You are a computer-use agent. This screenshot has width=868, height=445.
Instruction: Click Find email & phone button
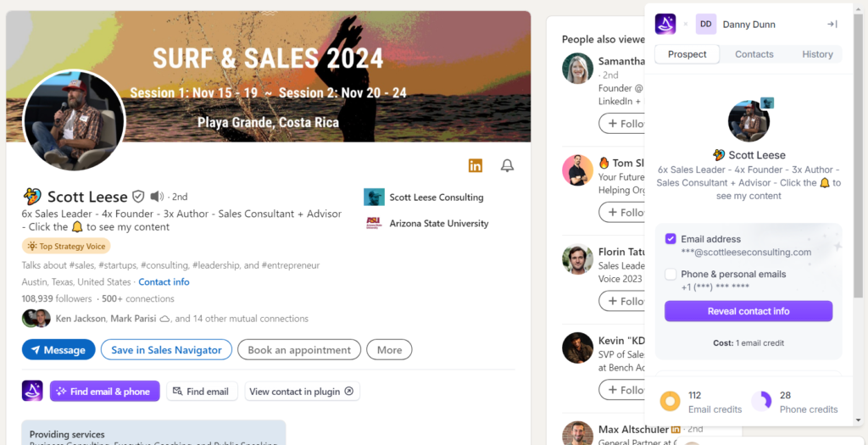click(104, 392)
